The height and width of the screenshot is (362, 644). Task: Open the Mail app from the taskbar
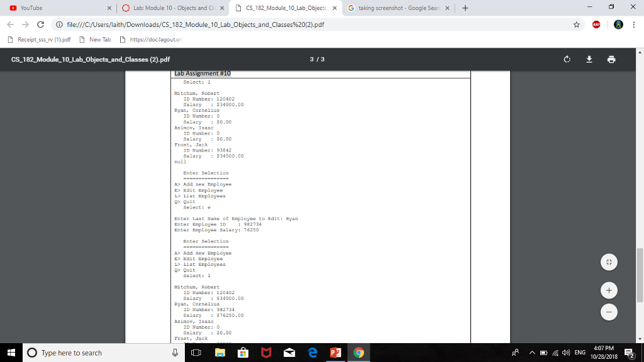click(x=289, y=353)
